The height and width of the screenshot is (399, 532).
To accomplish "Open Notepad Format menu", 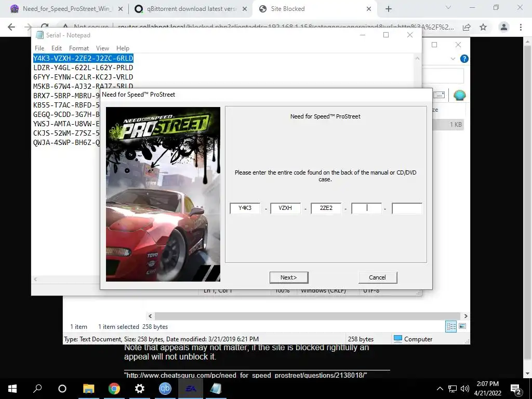I will pyautogui.click(x=79, y=48).
